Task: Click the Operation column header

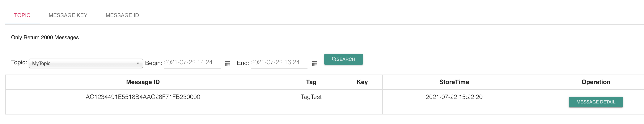Action: [x=596, y=82]
